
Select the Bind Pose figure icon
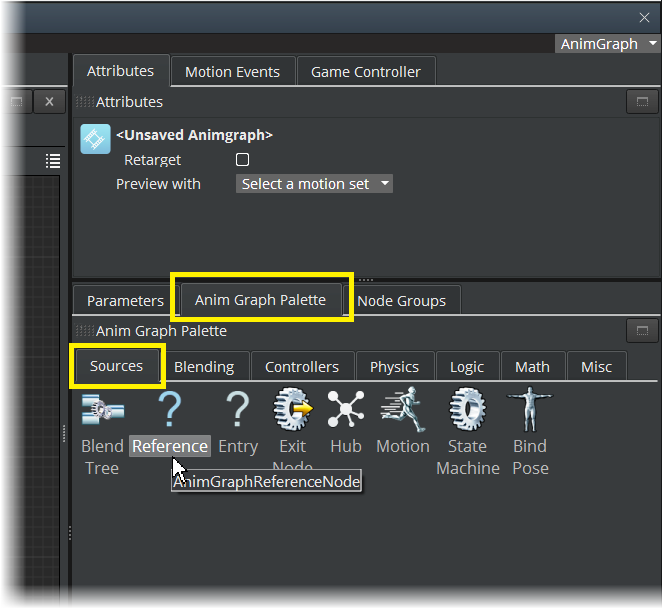click(530, 411)
